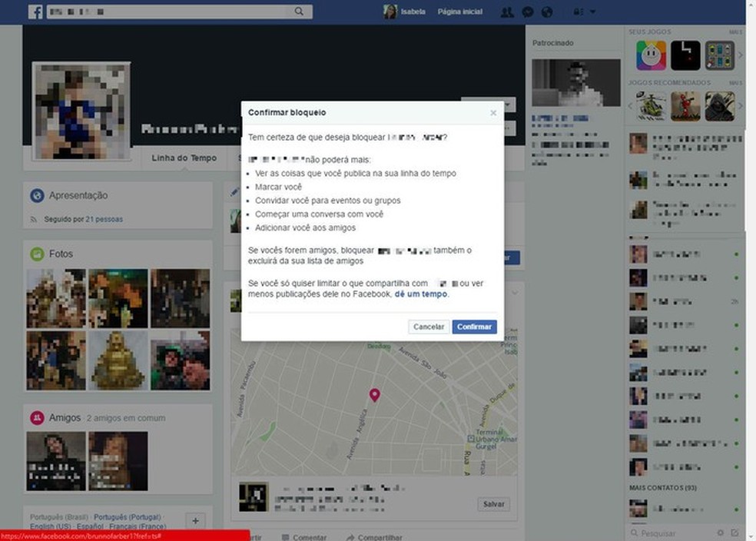Open the red warrior recommended game

685,106
